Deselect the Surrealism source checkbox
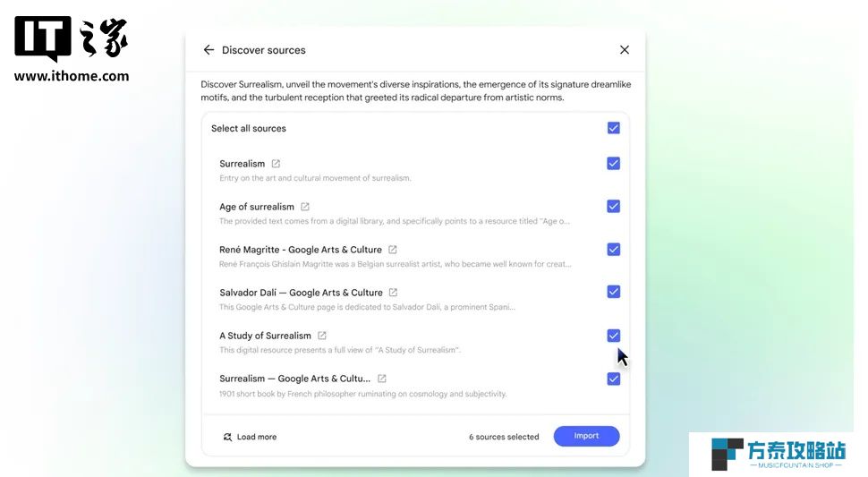Image resolution: width=868 pixels, height=477 pixels. (x=613, y=163)
